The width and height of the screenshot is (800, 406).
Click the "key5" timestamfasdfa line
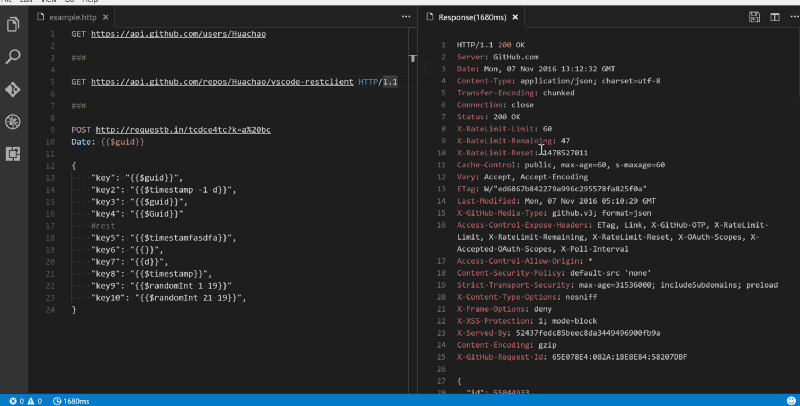163,238
